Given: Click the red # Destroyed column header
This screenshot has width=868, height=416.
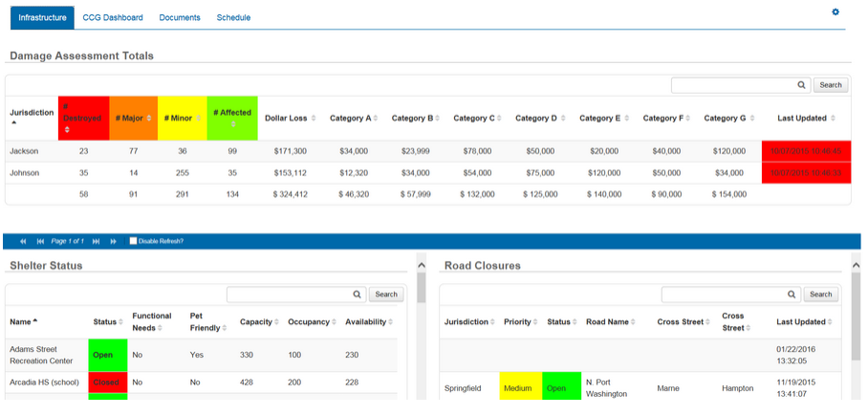Looking at the screenshot, I should 83,119.
